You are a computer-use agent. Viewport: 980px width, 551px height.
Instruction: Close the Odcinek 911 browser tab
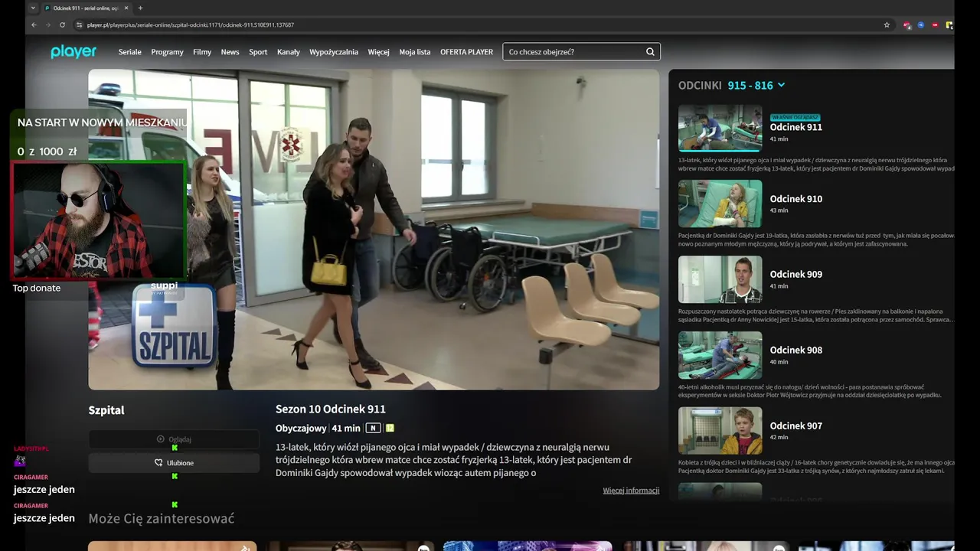click(126, 8)
